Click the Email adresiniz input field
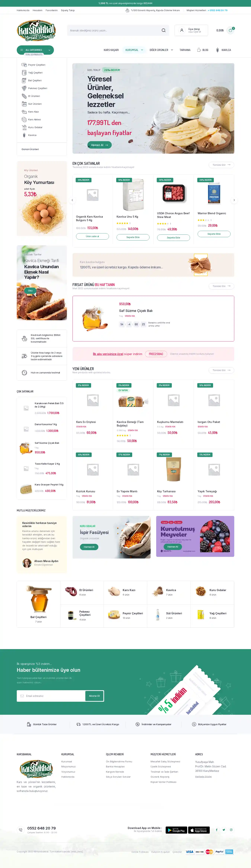 point(51,696)
